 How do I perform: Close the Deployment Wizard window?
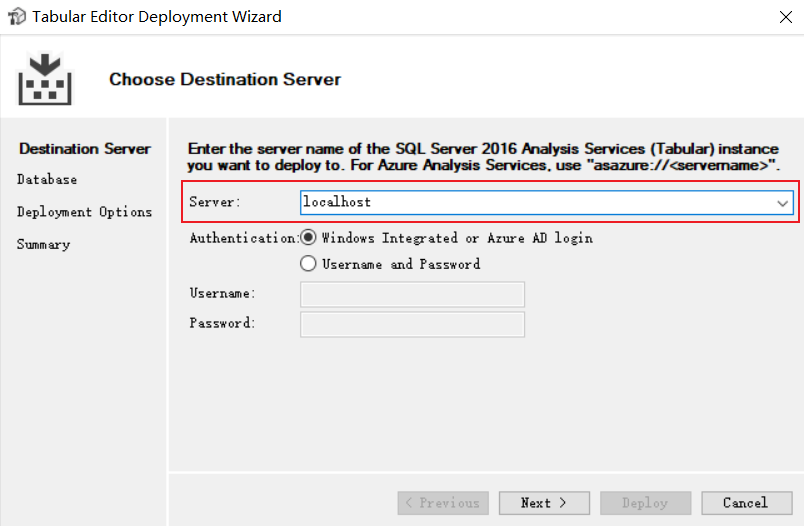coord(786,17)
